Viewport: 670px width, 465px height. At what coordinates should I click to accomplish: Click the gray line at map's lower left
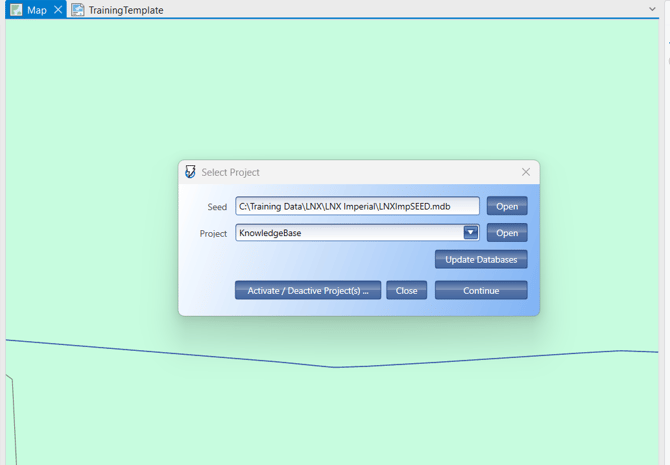[x=13, y=420]
